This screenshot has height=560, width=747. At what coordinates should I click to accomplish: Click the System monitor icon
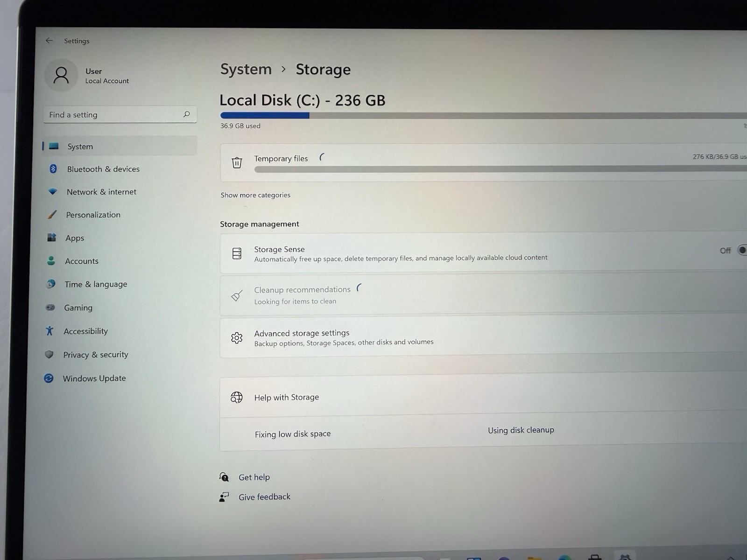tap(54, 146)
